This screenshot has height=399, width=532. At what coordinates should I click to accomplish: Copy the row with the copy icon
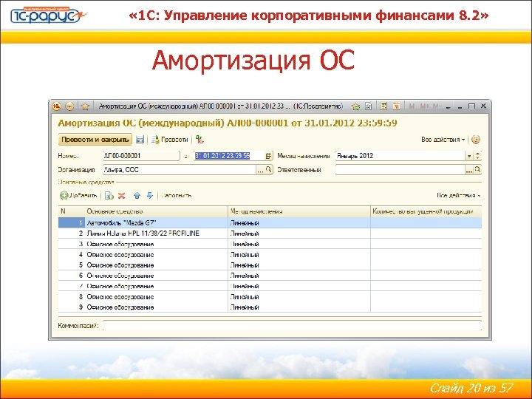pos(109,195)
